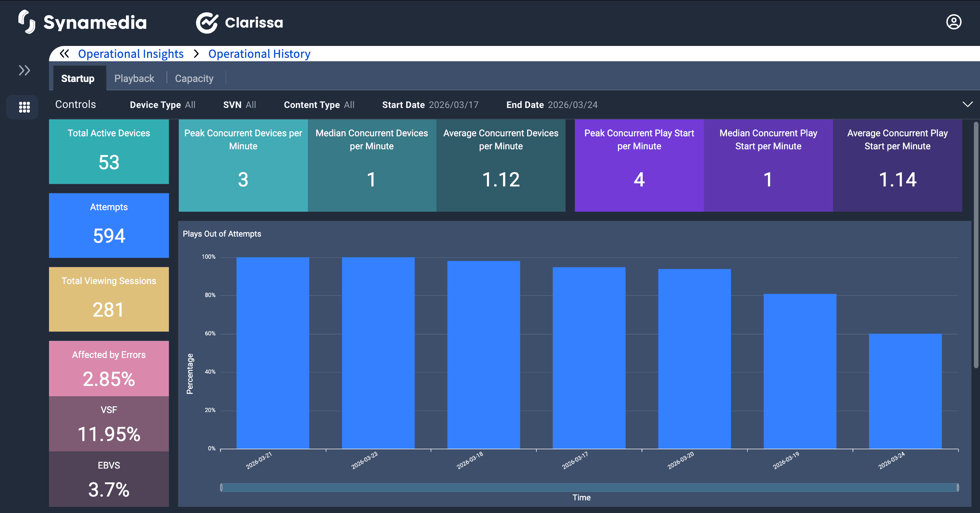Click the Clarissa checkmark logo icon
980x513 pixels.
[207, 23]
